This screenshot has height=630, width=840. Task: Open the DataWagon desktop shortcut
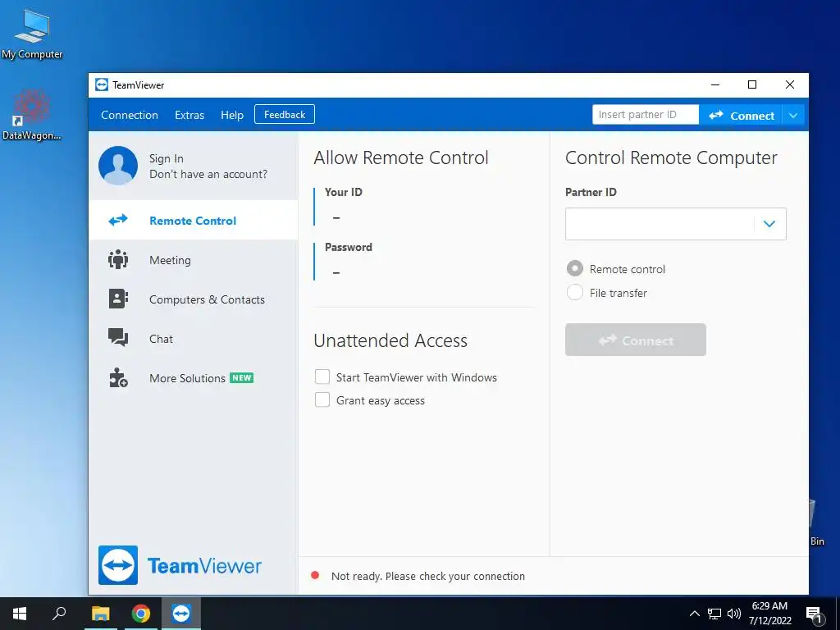[x=32, y=115]
